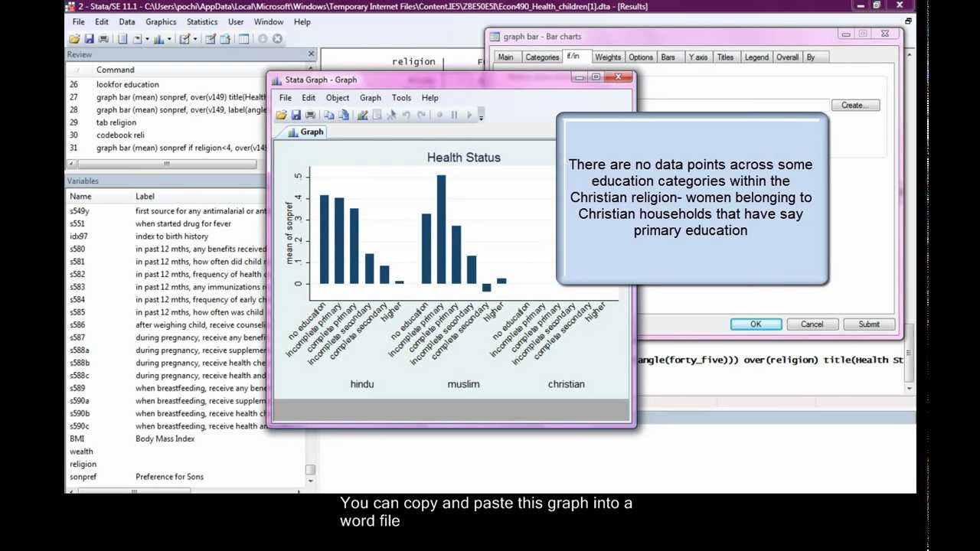Screen dimensions: 980x551
Task: Switch to Weights tab in graph bar dialog
Action: [x=608, y=57]
